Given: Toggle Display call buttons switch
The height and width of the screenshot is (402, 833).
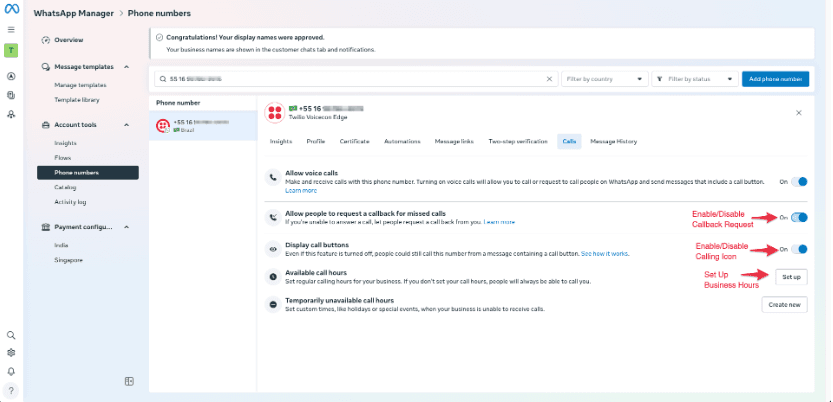Looking at the screenshot, I should pos(800,249).
